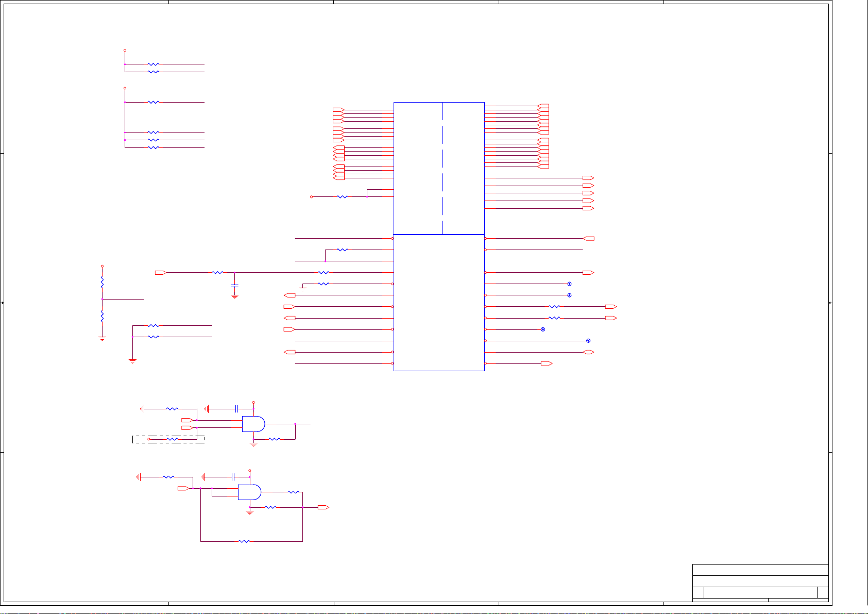Select the upper series resistor on the IC's right outputs
Screen dimensions: 868x614
(x=554, y=307)
